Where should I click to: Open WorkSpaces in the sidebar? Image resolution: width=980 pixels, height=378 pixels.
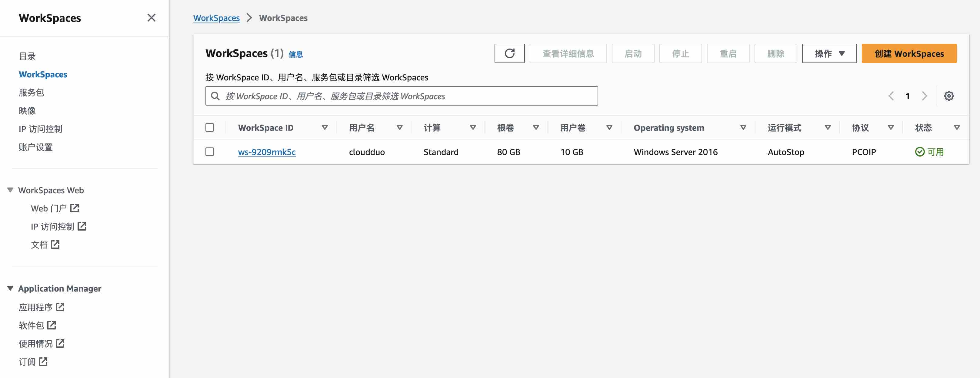click(x=43, y=74)
